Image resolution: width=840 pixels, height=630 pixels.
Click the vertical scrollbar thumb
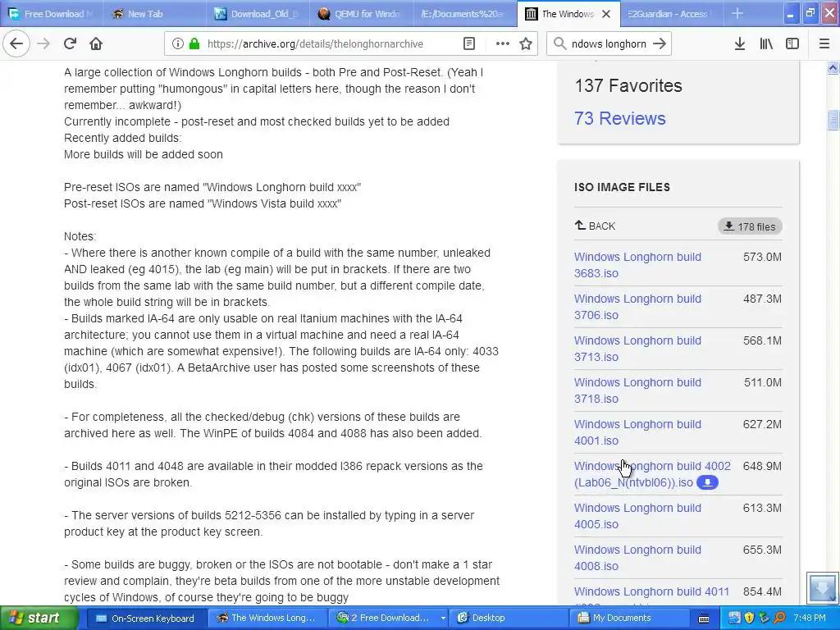point(833,120)
